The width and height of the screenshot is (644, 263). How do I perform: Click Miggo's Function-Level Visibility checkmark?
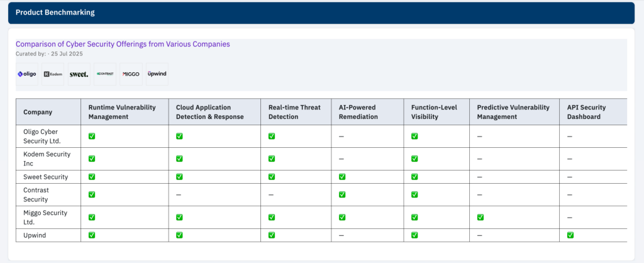click(x=414, y=217)
